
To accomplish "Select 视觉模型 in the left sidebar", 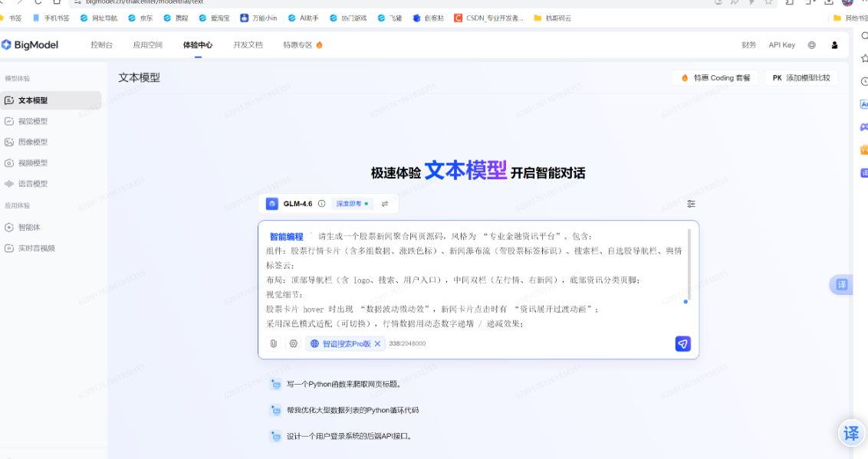I will [x=33, y=121].
